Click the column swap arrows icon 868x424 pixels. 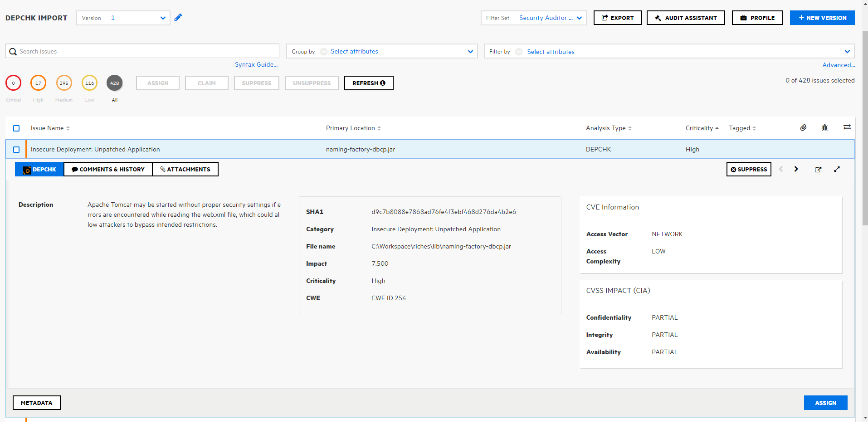coord(847,127)
